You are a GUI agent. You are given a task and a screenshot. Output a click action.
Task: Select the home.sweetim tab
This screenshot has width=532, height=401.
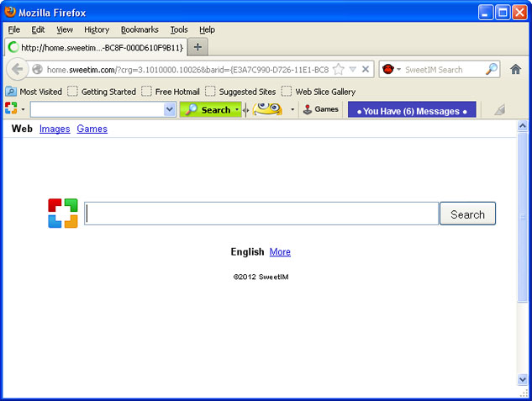(96, 47)
